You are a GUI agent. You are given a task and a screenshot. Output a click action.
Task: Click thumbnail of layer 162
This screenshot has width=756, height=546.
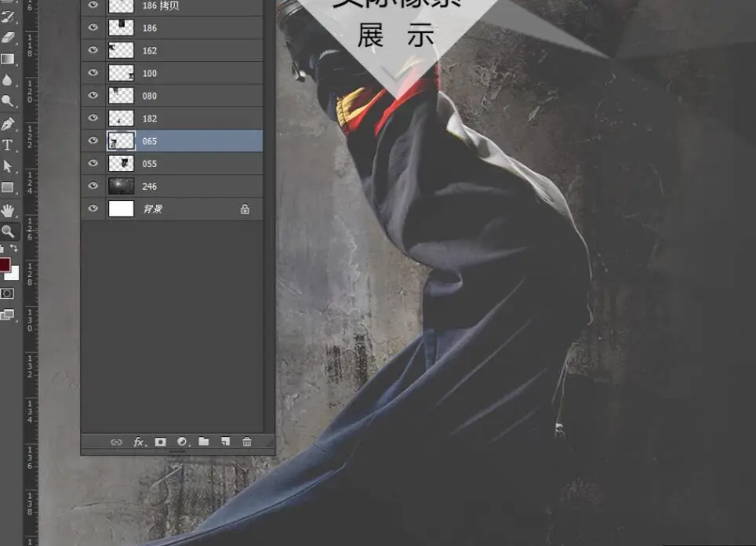pos(121,50)
